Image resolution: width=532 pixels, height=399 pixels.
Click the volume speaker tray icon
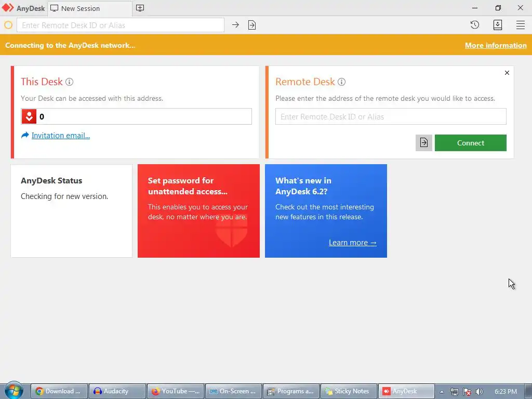point(479,392)
